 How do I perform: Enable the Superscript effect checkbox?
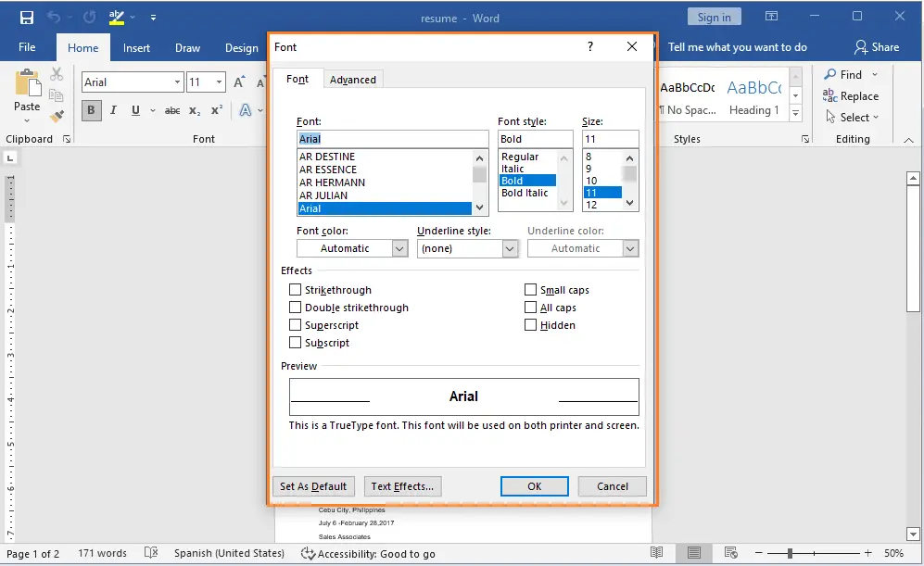[x=295, y=325]
